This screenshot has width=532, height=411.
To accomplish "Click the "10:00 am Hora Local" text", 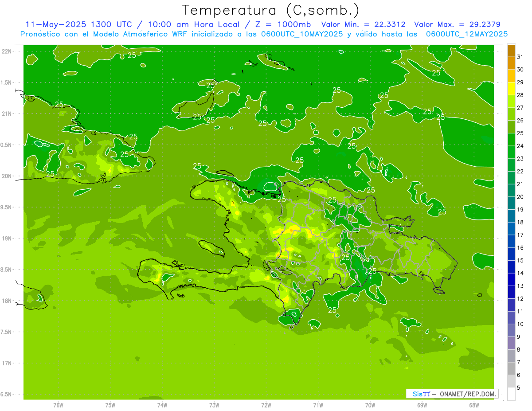I will [192, 24].
